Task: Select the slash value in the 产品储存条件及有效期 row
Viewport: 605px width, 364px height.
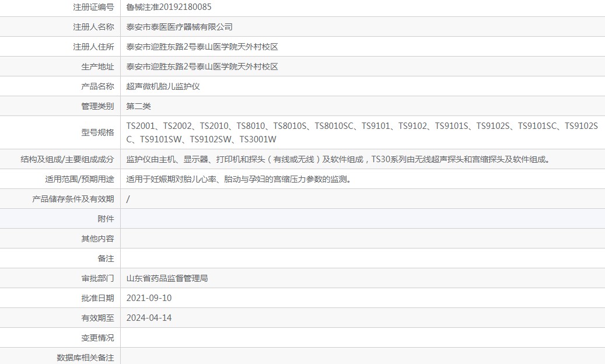Action: [x=128, y=199]
